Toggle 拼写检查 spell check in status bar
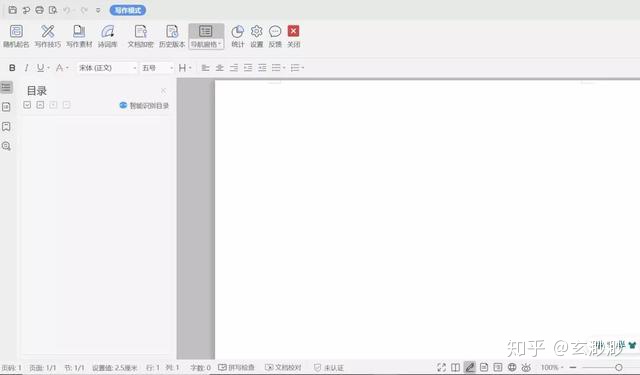Screen dimensions: 640x375 point(236,368)
